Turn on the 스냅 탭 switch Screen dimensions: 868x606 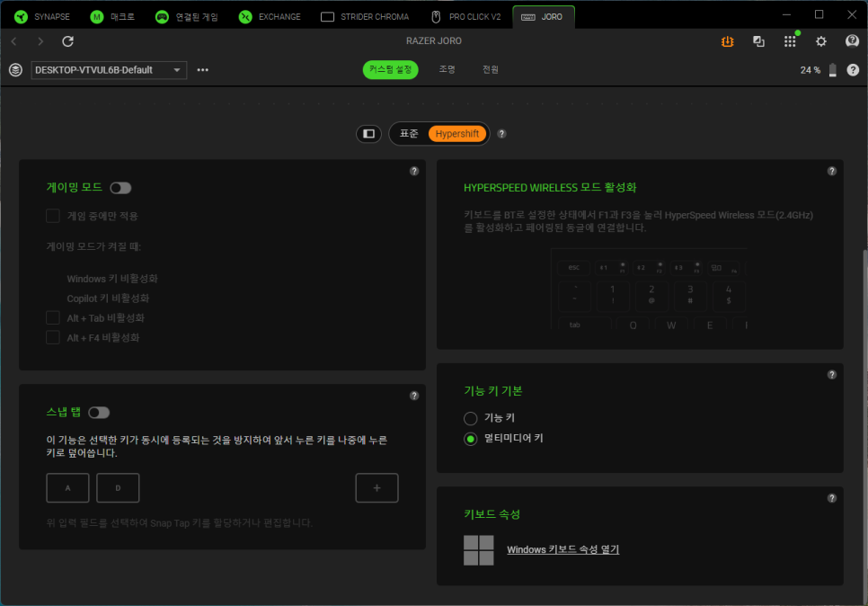98,413
